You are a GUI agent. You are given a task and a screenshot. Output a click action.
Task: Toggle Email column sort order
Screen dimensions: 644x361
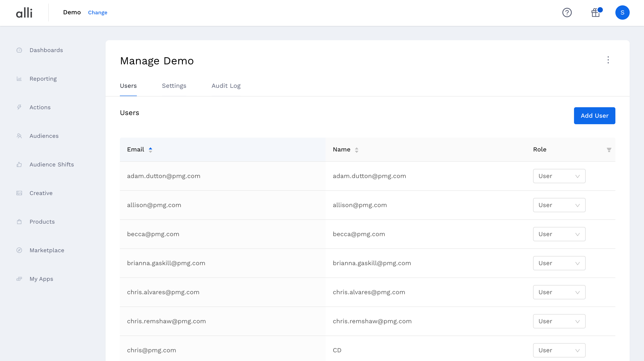click(150, 150)
